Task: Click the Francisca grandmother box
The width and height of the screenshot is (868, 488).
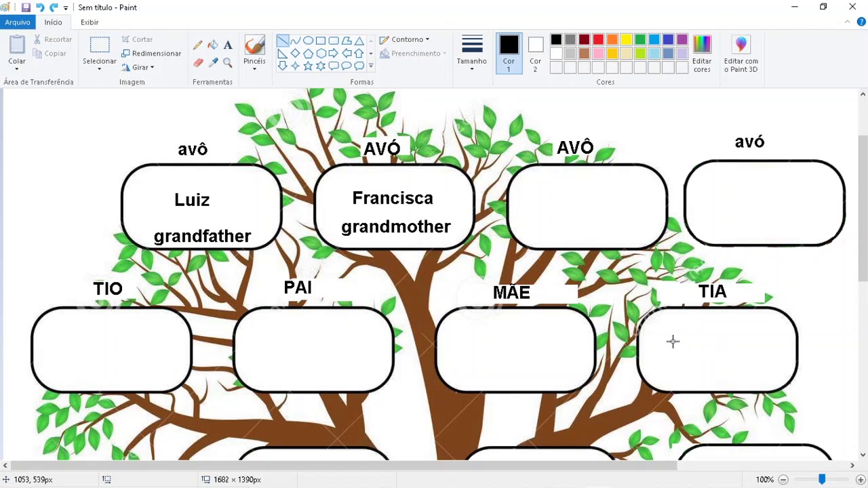Action: point(394,206)
